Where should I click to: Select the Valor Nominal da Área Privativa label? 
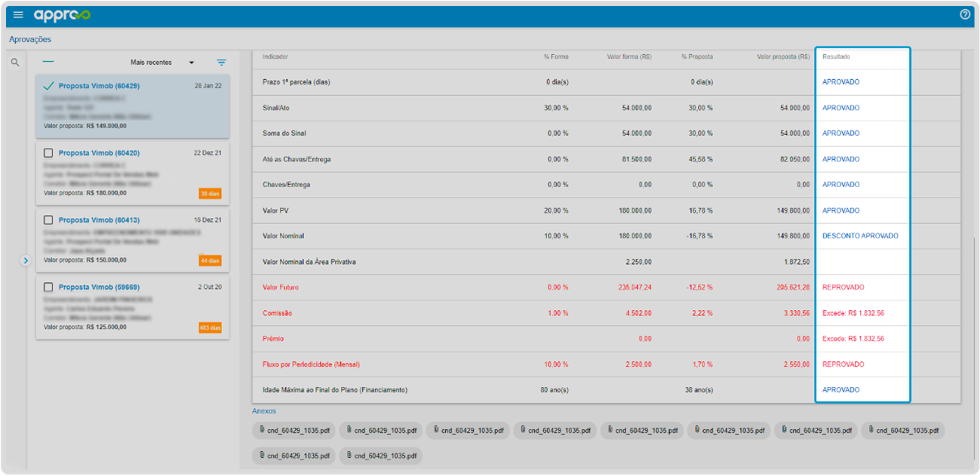[309, 262]
